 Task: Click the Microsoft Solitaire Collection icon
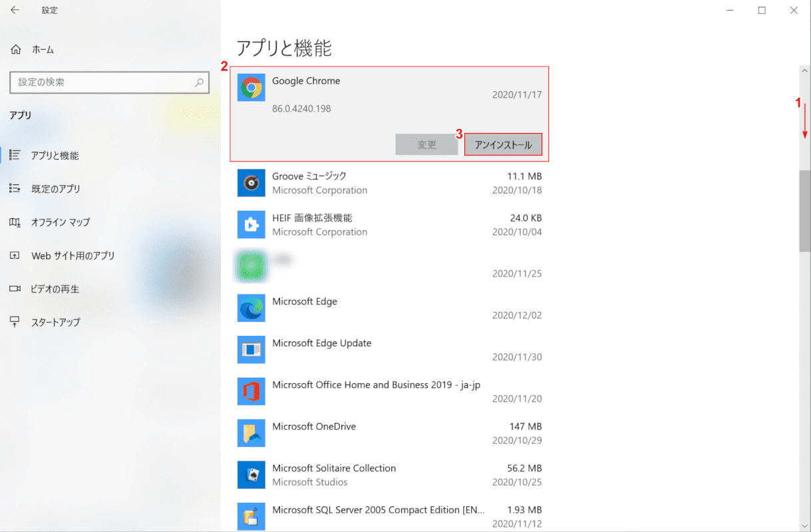pos(251,475)
